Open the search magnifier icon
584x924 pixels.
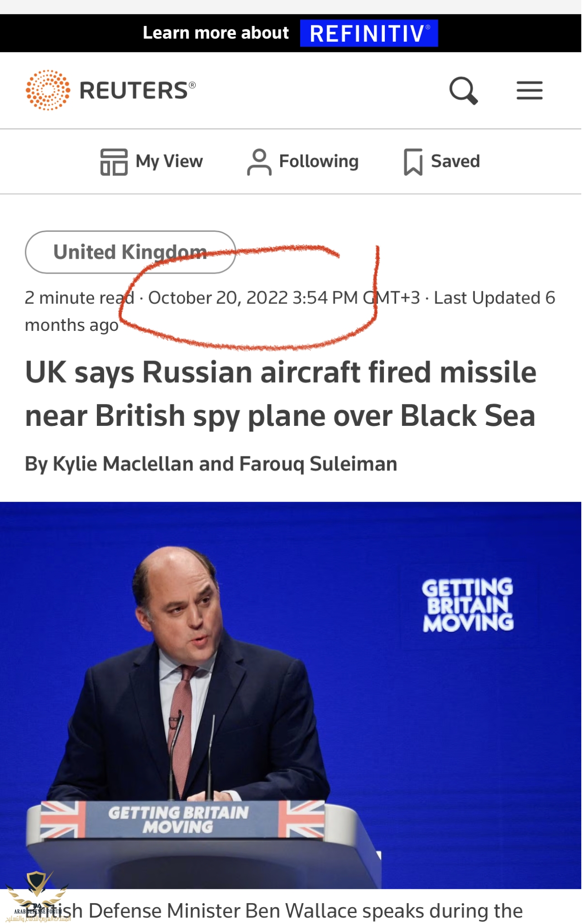click(463, 90)
